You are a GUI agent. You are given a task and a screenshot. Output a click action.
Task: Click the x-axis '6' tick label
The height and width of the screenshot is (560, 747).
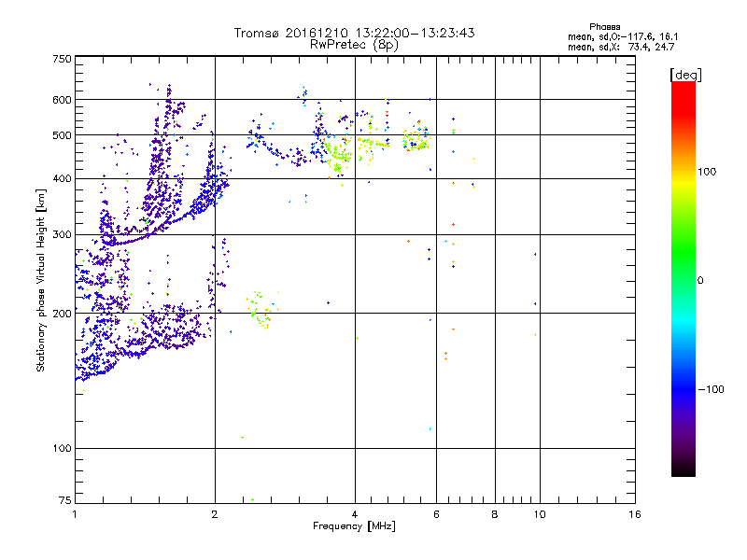[x=436, y=514]
